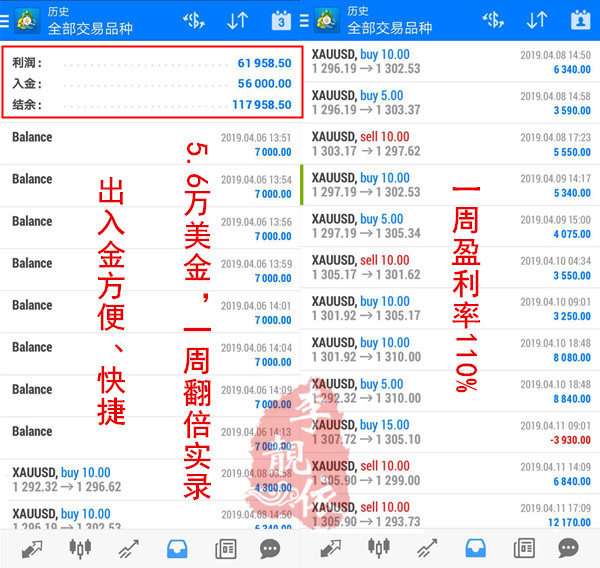The width and height of the screenshot is (600, 568).
Task: Tap the symbol filter icon in left panel
Action: pos(194,19)
